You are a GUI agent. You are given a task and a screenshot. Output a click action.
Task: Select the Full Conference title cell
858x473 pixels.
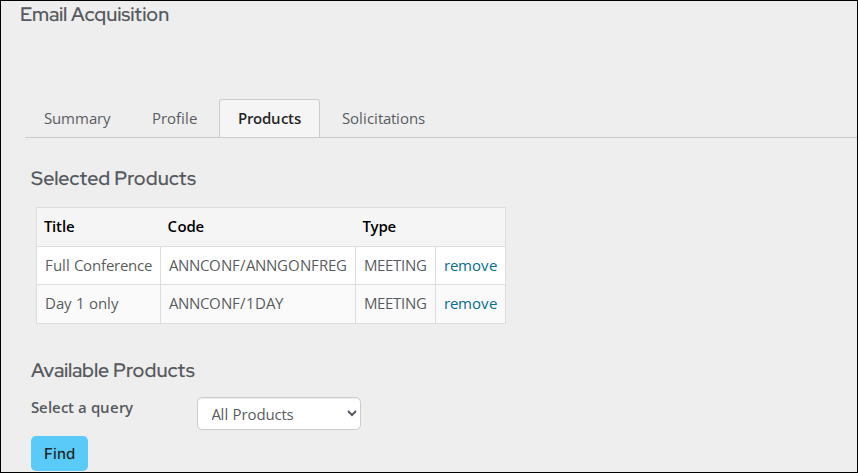coord(98,266)
